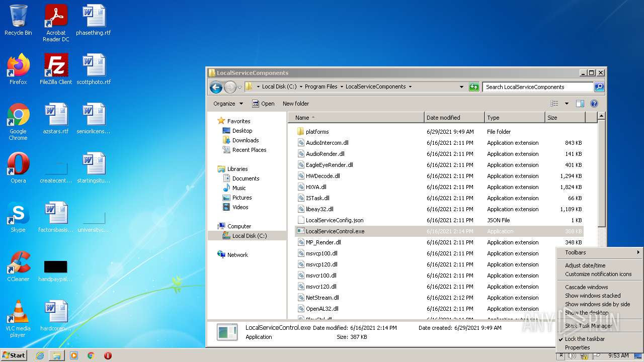Select the platforms folder

(317, 132)
